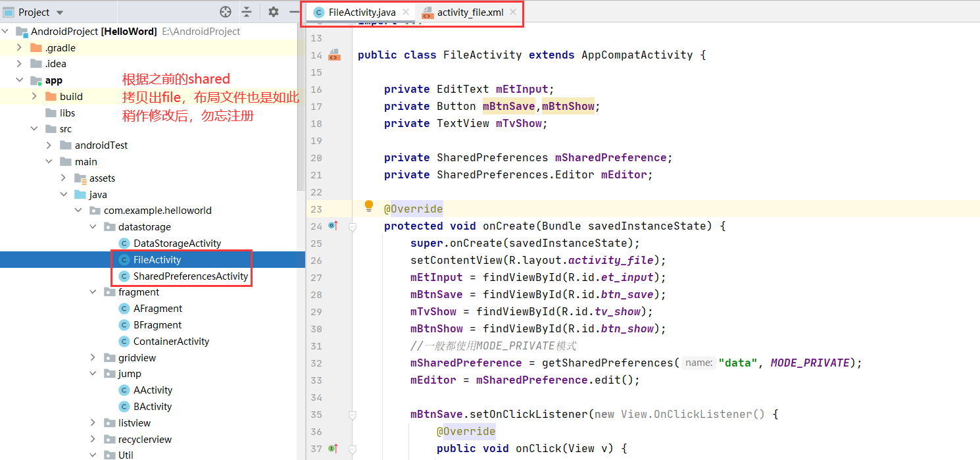Collapse the java folder
Screen dimensions: 980x460
63,195
